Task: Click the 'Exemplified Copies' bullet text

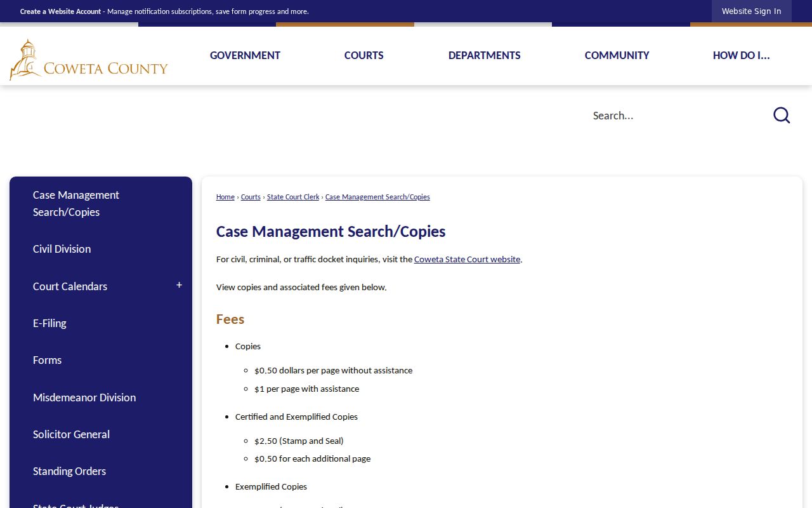Action: tap(271, 486)
